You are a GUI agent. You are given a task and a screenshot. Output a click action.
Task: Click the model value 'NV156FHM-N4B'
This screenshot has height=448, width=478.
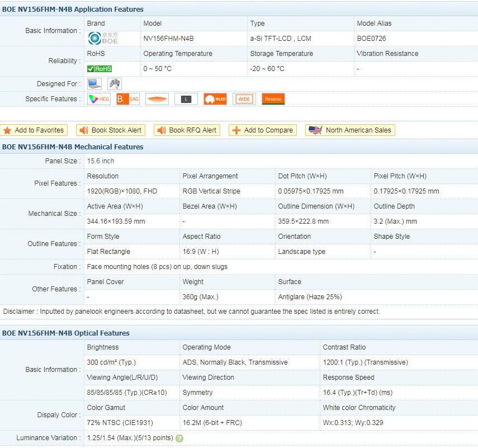click(169, 39)
